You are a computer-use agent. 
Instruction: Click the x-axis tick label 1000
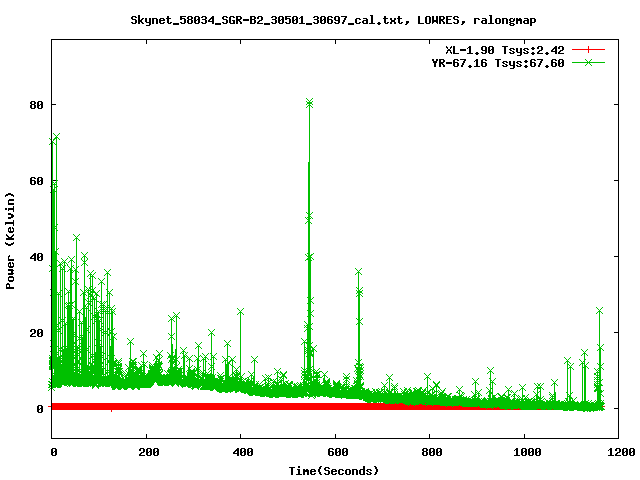(527, 452)
